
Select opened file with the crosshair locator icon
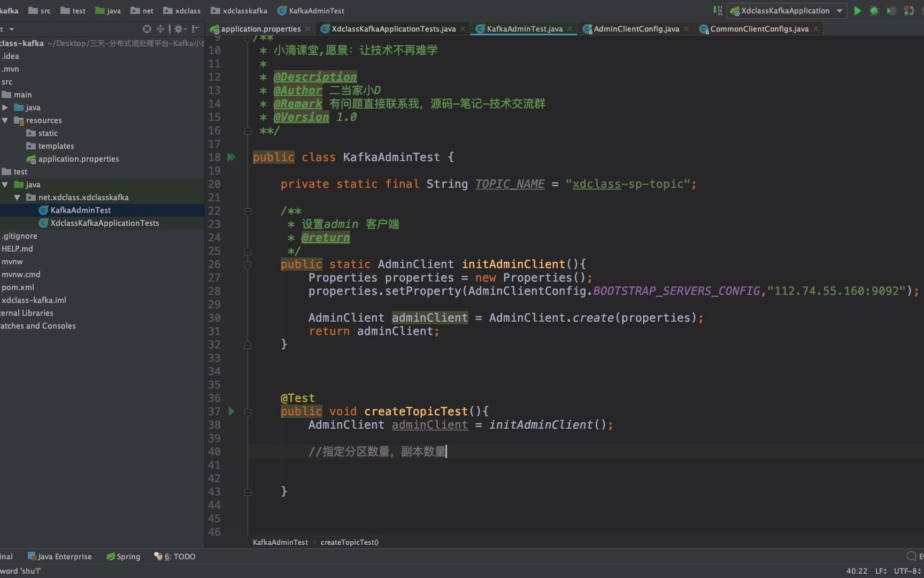pos(146,29)
